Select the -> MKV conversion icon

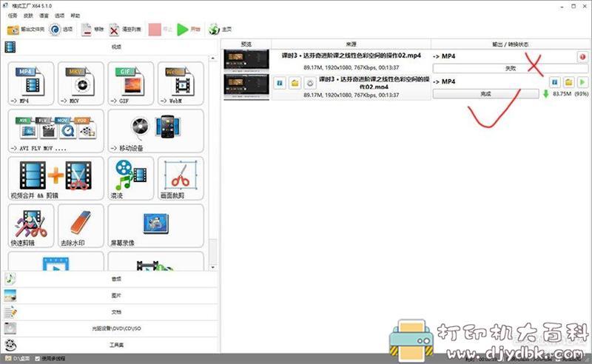click(81, 84)
